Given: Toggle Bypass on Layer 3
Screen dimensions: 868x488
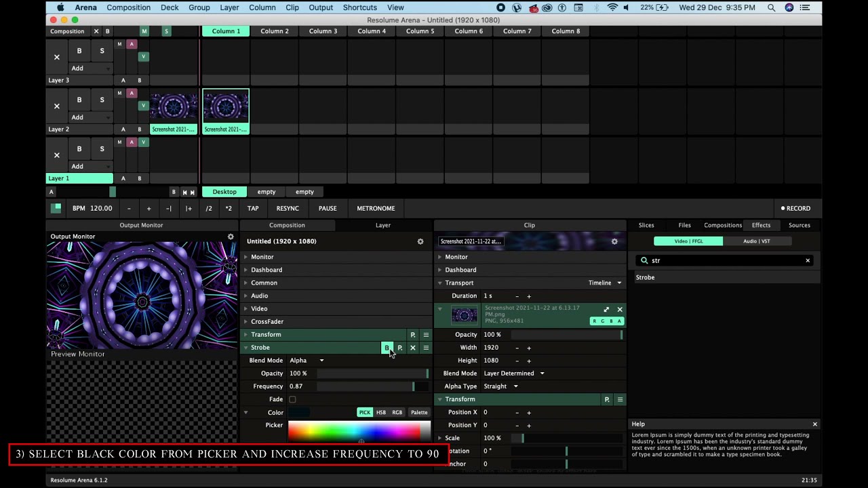Looking at the screenshot, I should [x=79, y=51].
